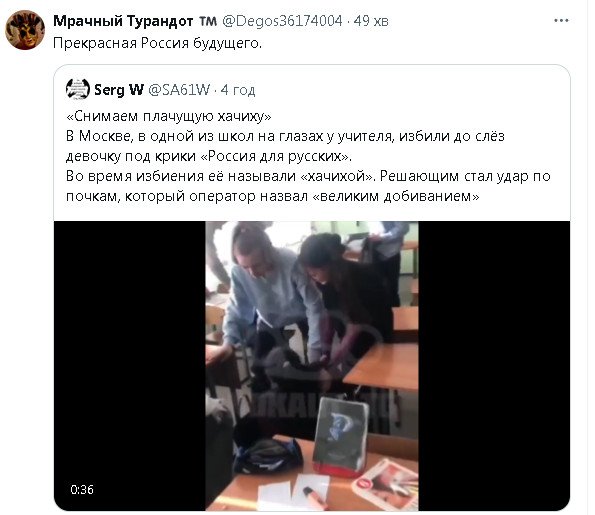Click the 4 год timestamp in quoted tweet
595x515 pixels.
(x=238, y=90)
